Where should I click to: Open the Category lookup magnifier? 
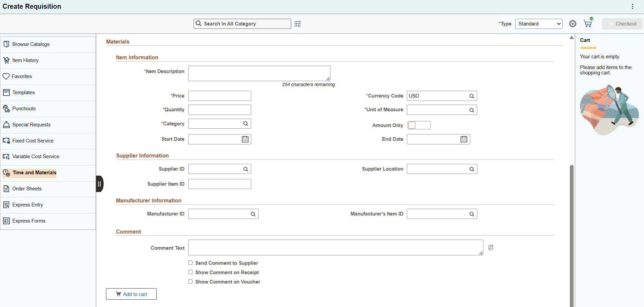point(246,124)
